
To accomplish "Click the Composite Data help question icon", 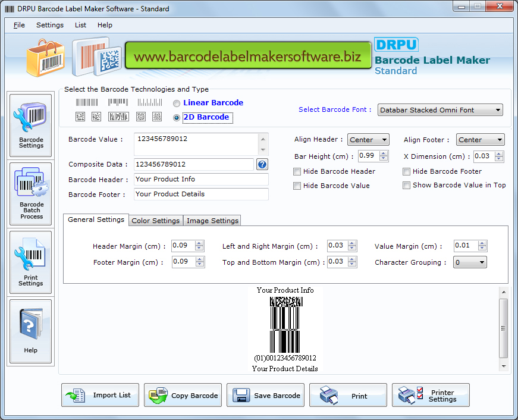I will [262, 164].
